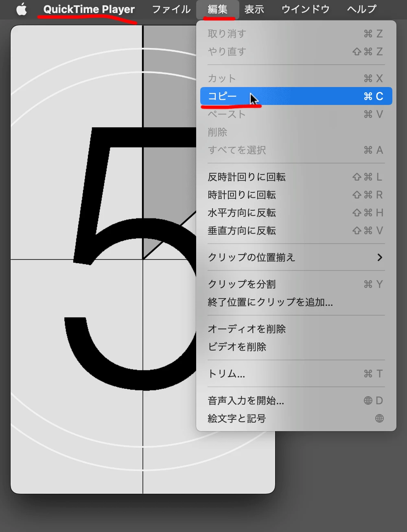Select クリップを分割 to split clip
The width and height of the screenshot is (407, 532).
click(x=296, y=284)
